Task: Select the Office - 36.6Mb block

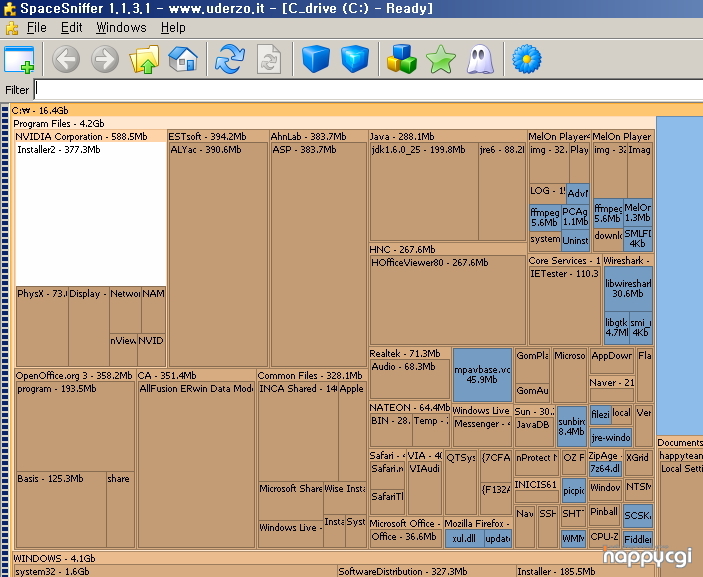Action: coord(406,538)
